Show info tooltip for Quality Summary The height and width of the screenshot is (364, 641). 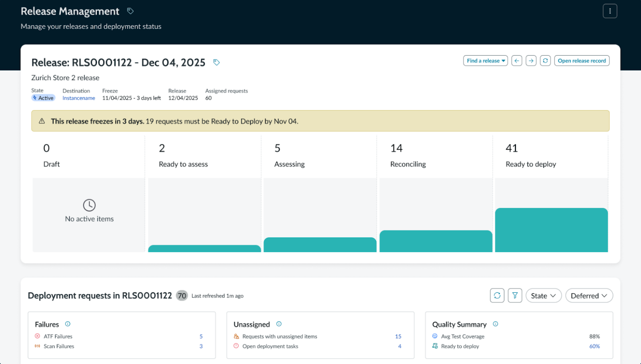click(x=496, y=324)
